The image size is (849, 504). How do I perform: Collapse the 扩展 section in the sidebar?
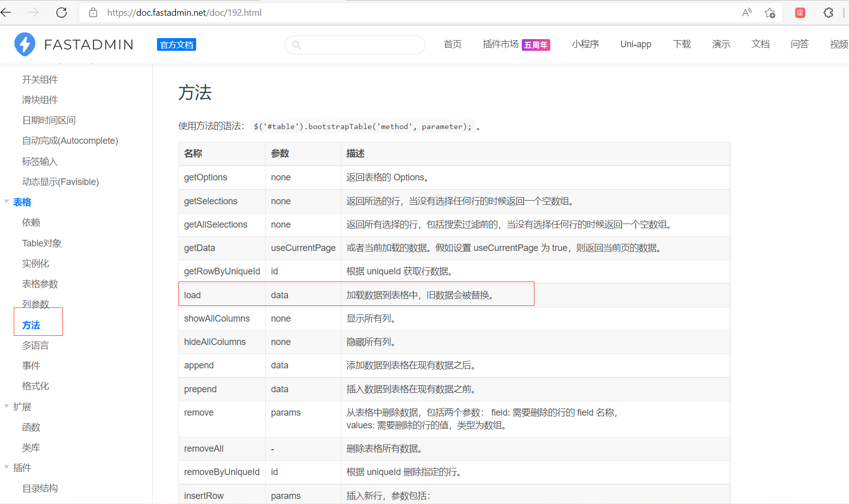pyautogui.click(x=7, y=406)
